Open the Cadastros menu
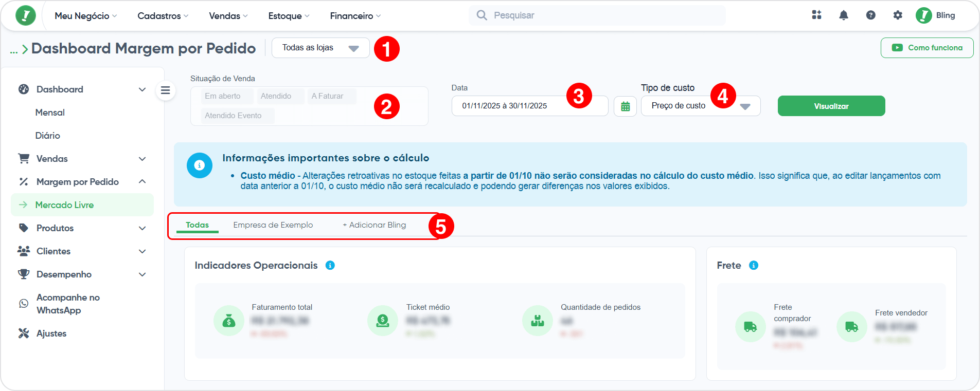The width and height of the screenshot is (980, 391). tap(163, 16)
